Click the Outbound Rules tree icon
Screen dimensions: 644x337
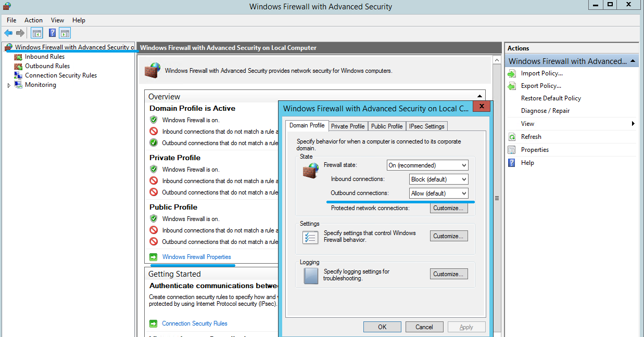18,66
